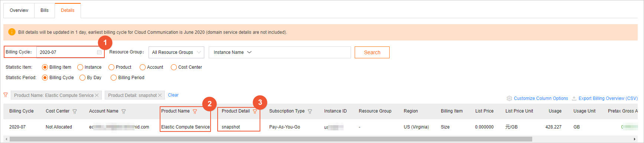Screen dimensions: 644x143
Task: Choose Billing Period statistic period radio
Action: pyautogui.click(x=114, y=78)
